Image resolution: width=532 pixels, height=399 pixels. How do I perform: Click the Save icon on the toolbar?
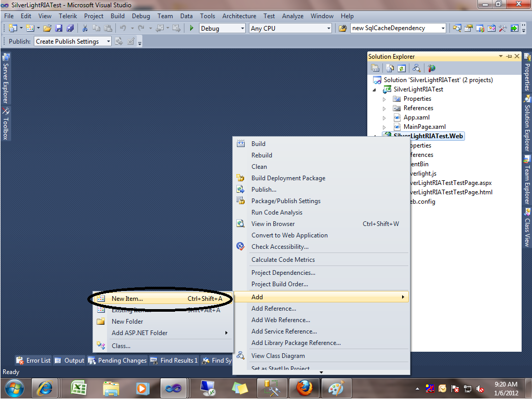(x=59, y=28)
